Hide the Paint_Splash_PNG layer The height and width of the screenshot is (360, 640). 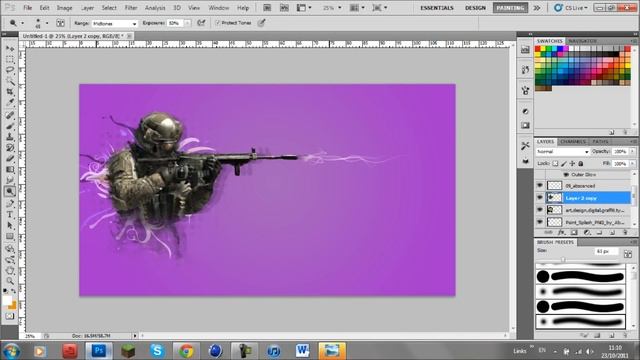(x=540, y=222)
